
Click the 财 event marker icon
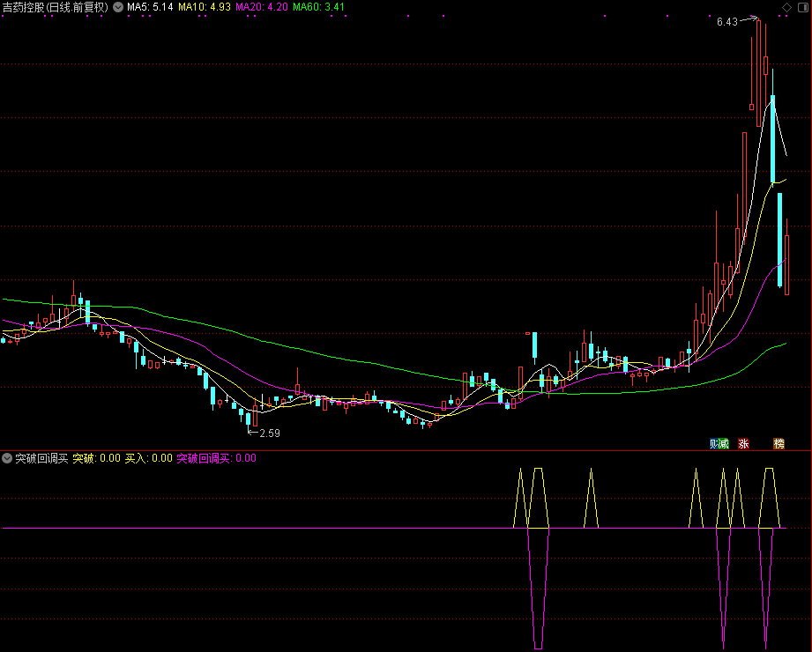click(715, 443)
